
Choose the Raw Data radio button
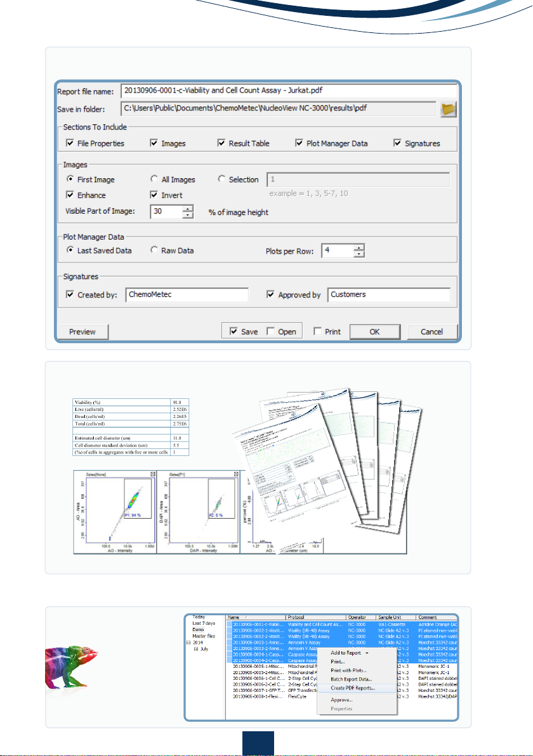154,251
